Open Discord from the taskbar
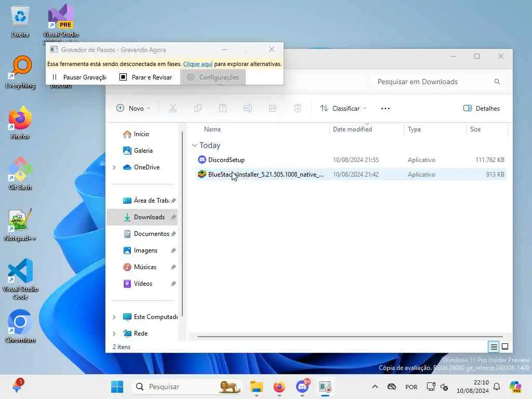Screen dimensions: 532x399 (302, 387)
